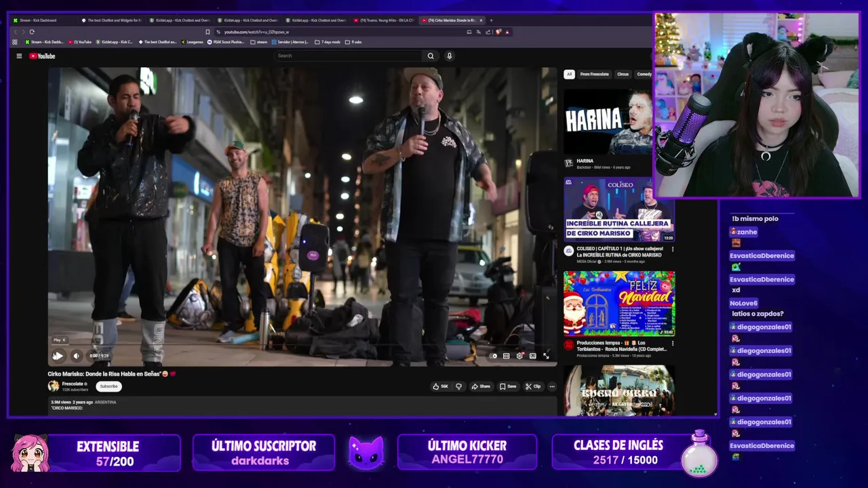This screenshot has height=488, width=868.
Task: Open options for Los Toribianitos video
Action: tap(673, 344)
